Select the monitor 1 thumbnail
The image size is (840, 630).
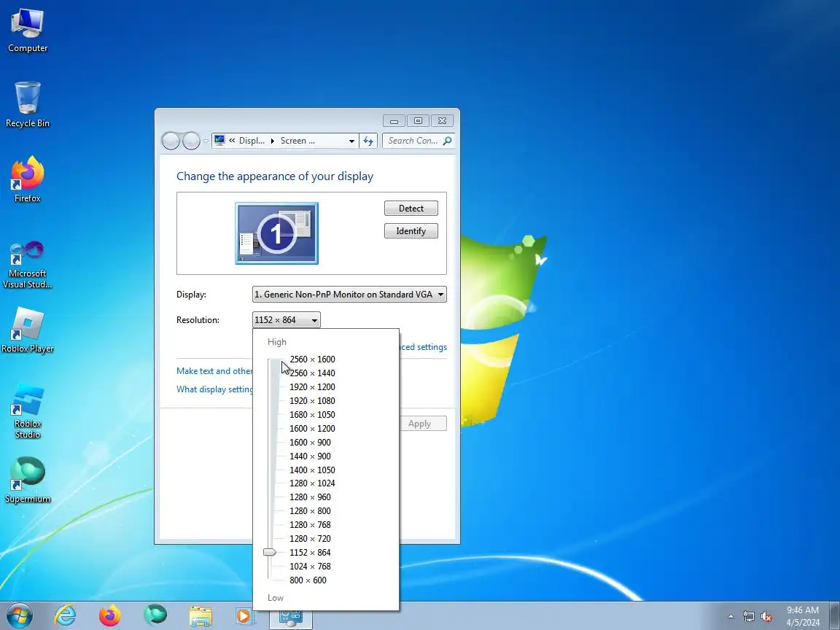276,233
